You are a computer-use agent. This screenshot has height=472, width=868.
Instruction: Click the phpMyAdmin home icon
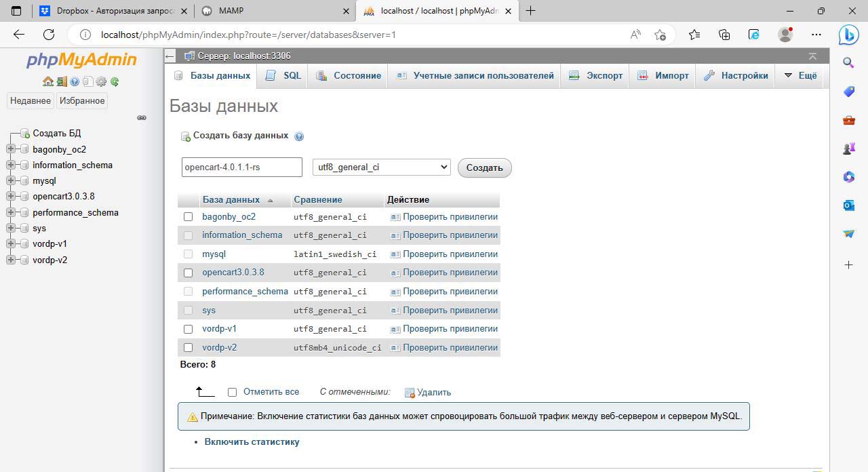pyautogui.click(x=47, y=81)
